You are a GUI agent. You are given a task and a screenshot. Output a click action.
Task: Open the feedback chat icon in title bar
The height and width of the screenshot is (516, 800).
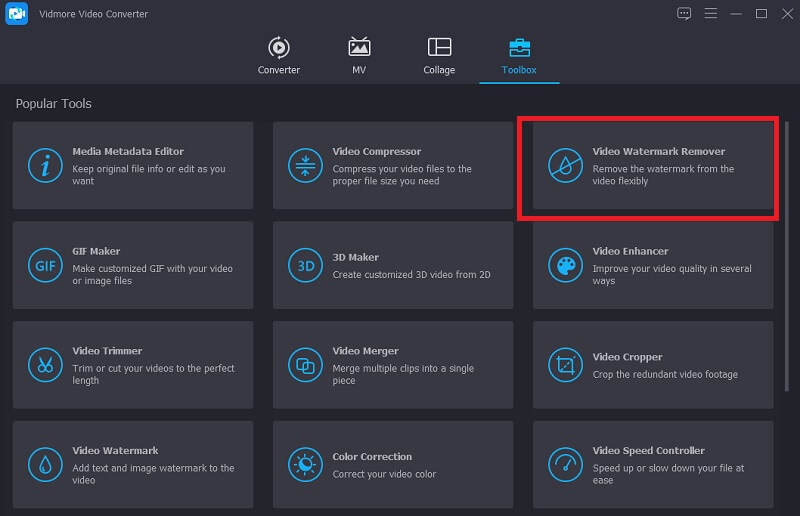(684, 14)
